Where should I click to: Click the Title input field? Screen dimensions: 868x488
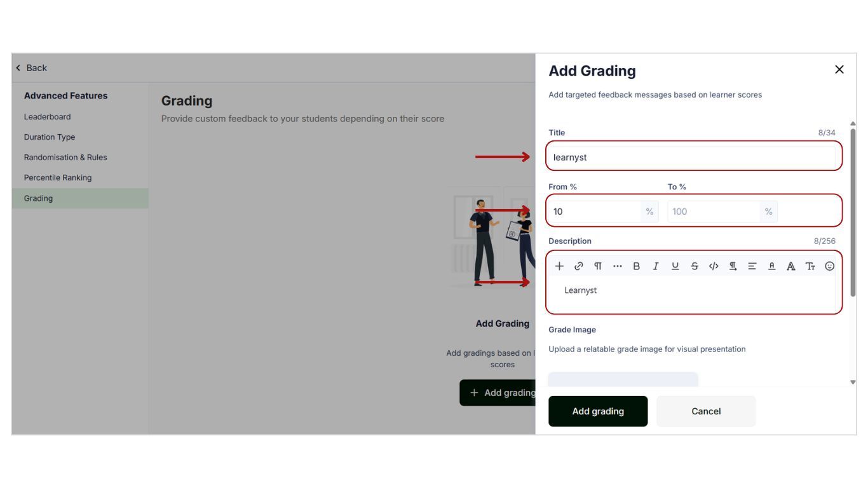coord(692,157)
